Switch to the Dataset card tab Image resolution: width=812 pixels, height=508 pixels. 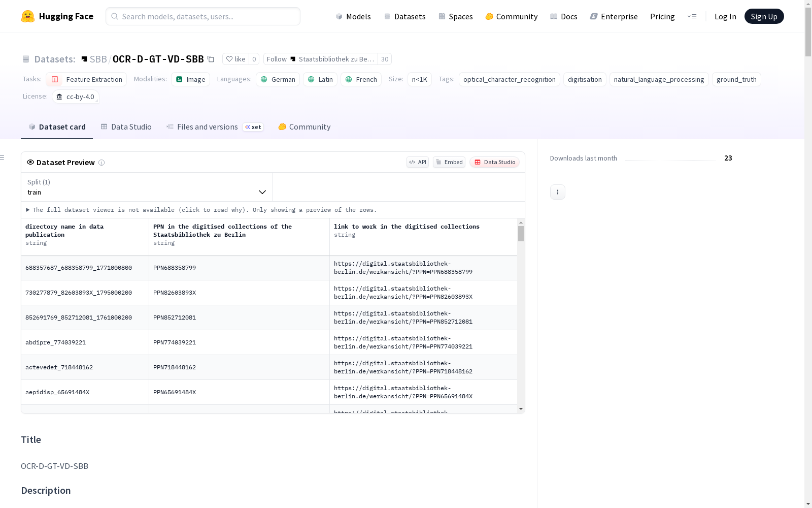tap(57, 127)
